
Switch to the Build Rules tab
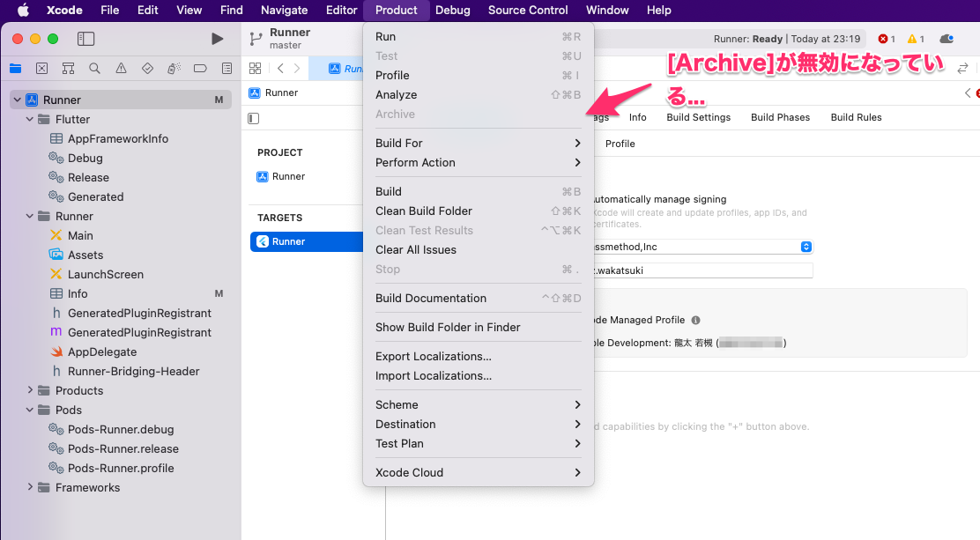click(x=857, y=117)
